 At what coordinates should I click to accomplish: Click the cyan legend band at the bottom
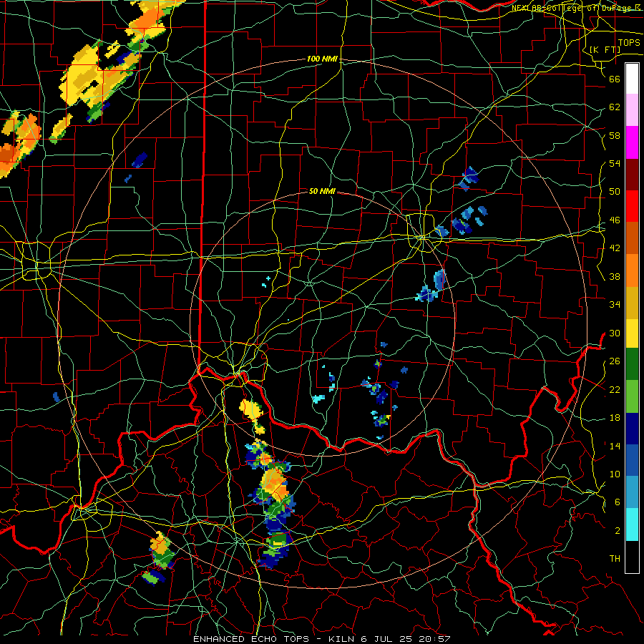tap(632, 525)
